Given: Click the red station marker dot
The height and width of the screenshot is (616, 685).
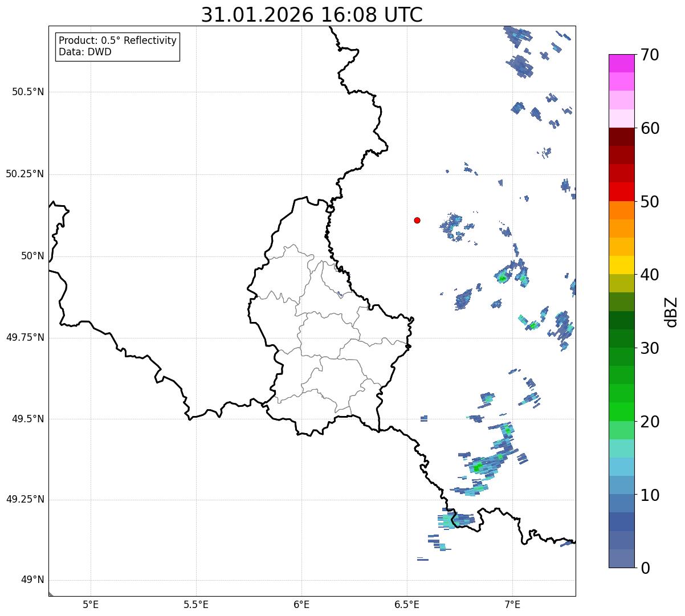Looking at the screenshot, I should tap(417, 220).
